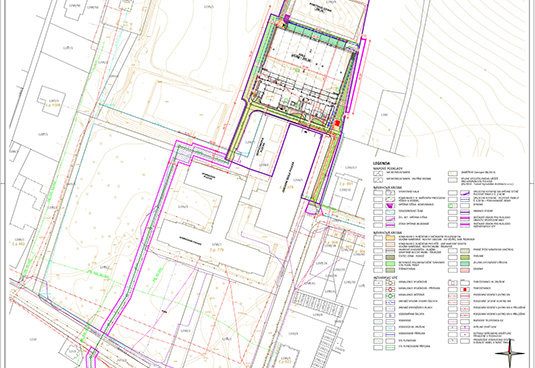Viewport: 535px width, 368px height.
Task: Click the LEGENDA heading
Action: tap(381, 163)
